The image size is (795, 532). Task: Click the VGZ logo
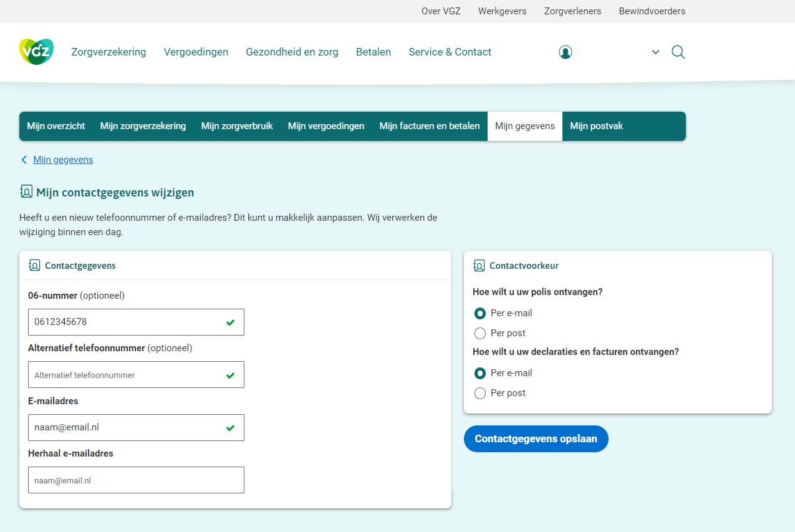pos(36,52)
